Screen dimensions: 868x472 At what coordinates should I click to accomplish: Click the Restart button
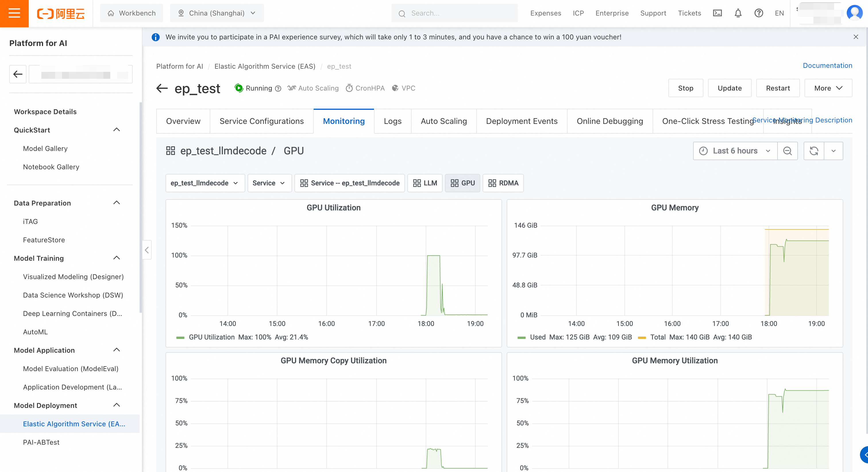[777, 88]
